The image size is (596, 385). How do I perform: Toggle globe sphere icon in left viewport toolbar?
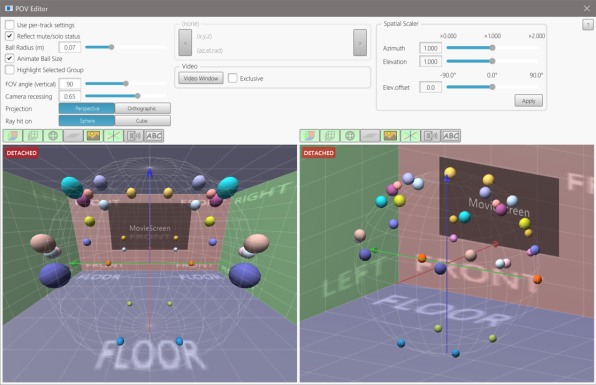click(x=53, y=136)
